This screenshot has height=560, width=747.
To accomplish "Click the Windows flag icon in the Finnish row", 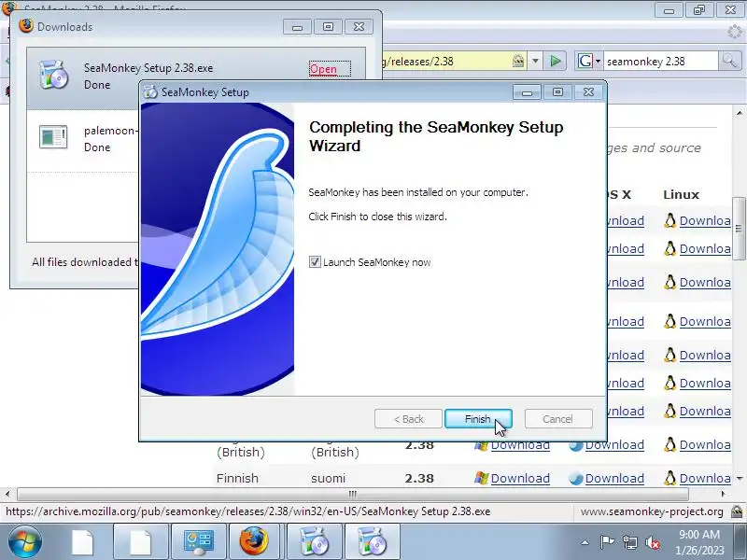I will (481, 478).
